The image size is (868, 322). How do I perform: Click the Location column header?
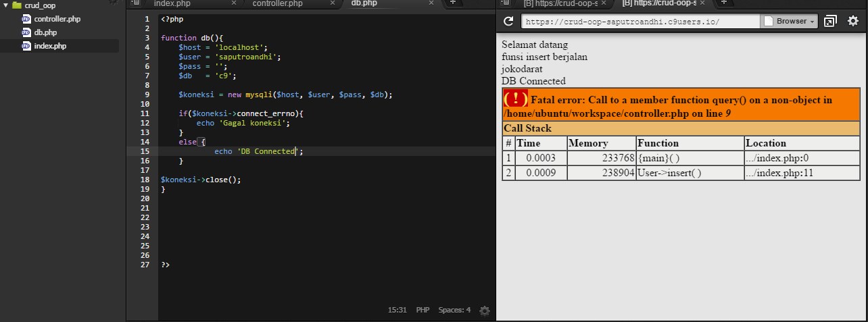point(802,143)
